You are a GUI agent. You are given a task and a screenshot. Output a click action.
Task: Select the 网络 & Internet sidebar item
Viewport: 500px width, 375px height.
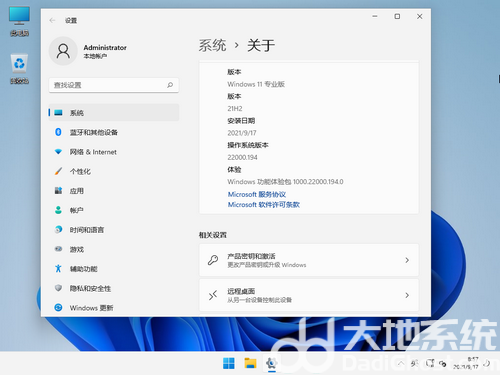pyautogui.click(x=114, y=152)
